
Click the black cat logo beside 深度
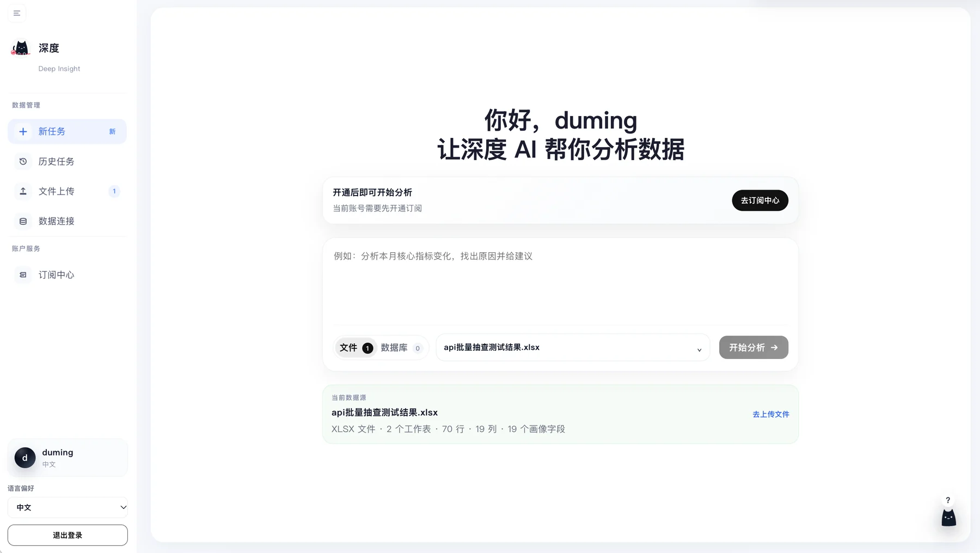pyautogui.click(x=21, y=48)
